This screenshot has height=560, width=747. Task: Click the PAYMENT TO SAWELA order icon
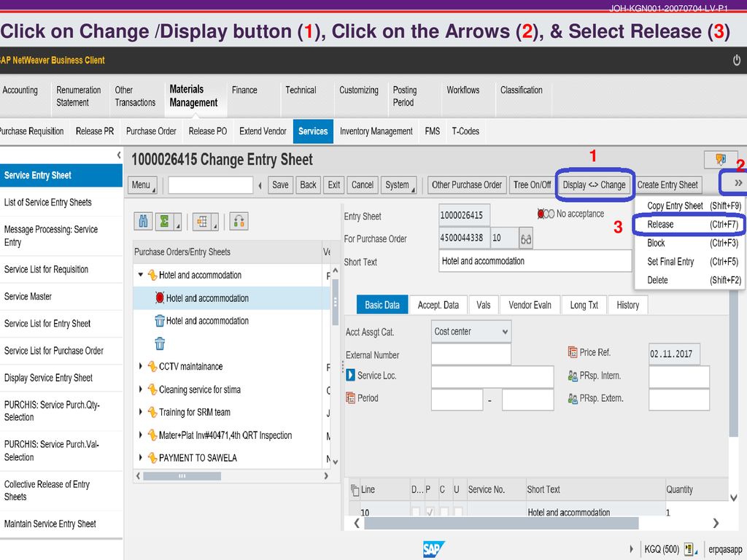(x=152, y=458)
